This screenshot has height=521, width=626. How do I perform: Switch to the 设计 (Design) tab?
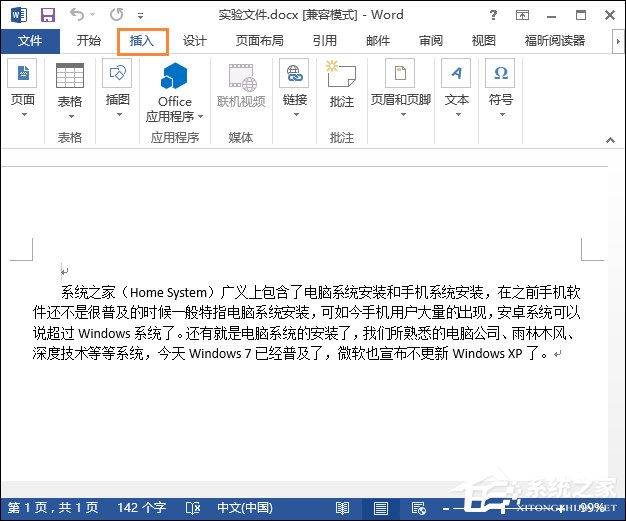coord(195,41)
